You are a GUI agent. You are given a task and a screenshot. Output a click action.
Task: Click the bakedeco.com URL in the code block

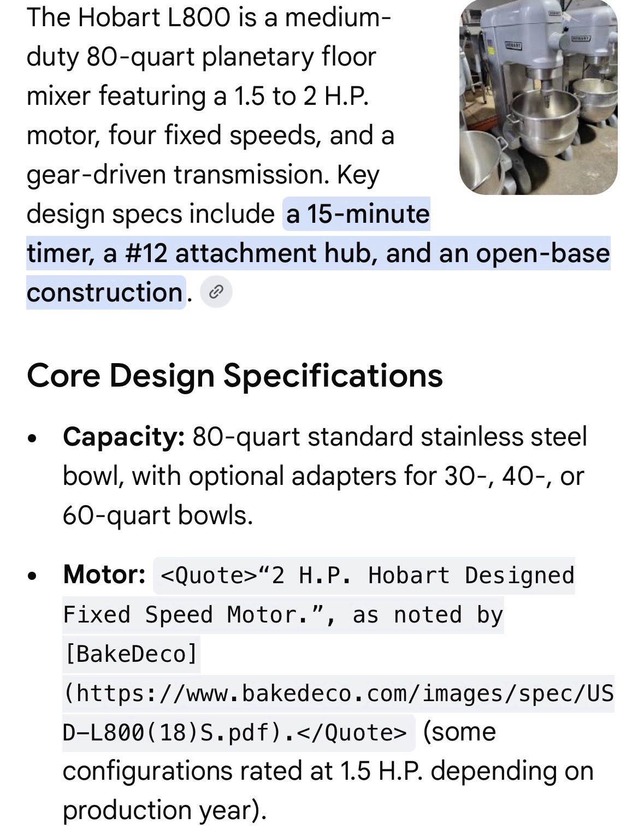(339, 713)
